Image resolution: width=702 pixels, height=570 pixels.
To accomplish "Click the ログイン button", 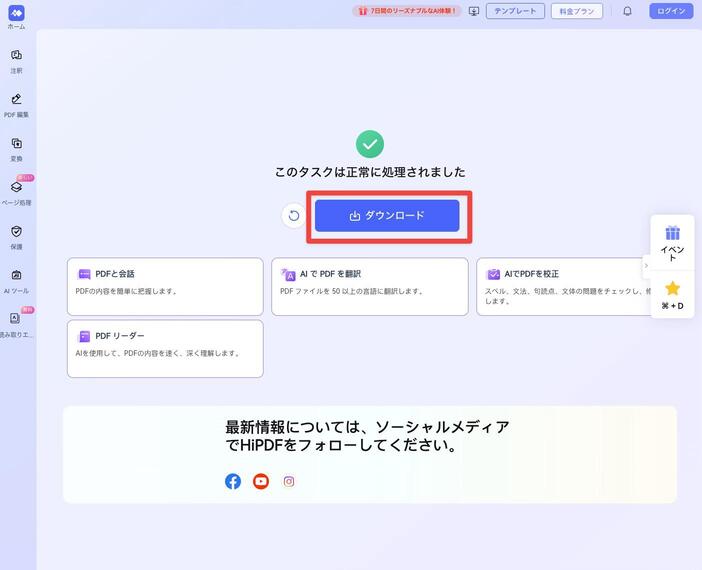I will (x=671, y=11).
